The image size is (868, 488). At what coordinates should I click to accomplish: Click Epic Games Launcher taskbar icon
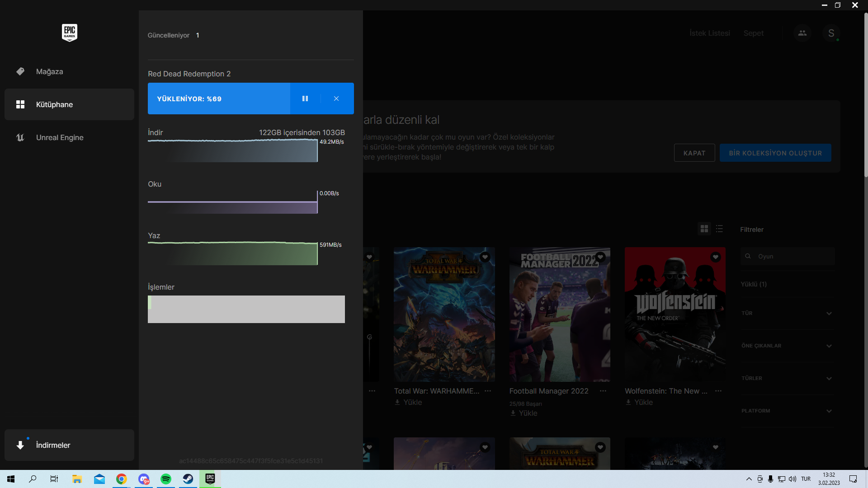coord(210,479)
